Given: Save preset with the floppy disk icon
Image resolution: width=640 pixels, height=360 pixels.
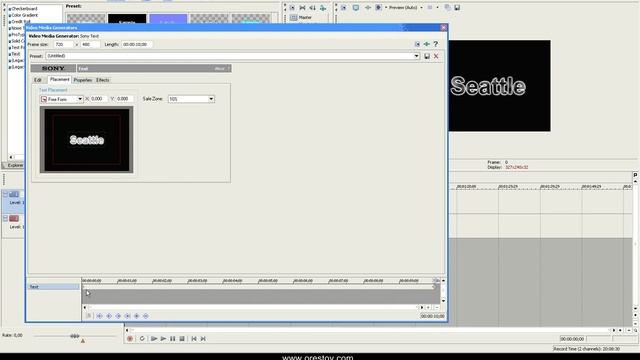Looking at the screenshot, I should coord(427,56).
